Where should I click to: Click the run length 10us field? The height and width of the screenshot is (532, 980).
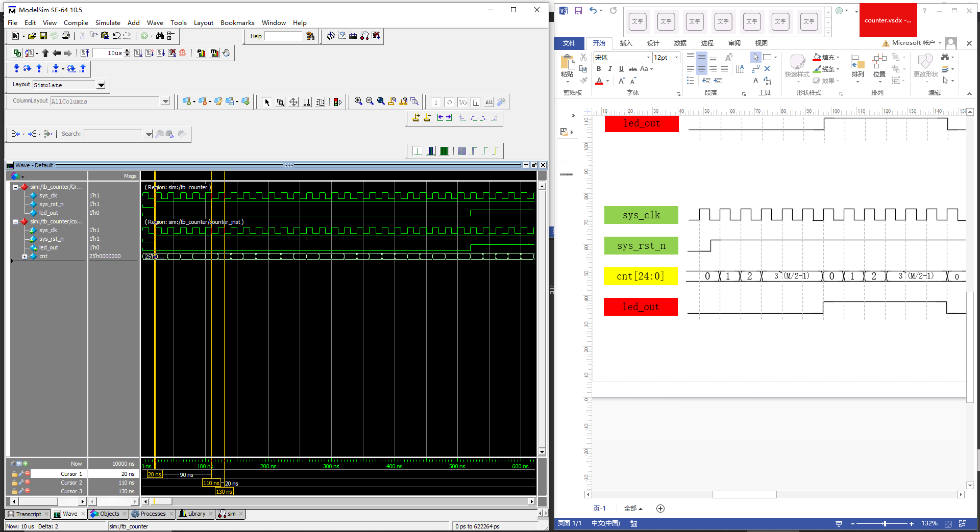pos(109,53)
